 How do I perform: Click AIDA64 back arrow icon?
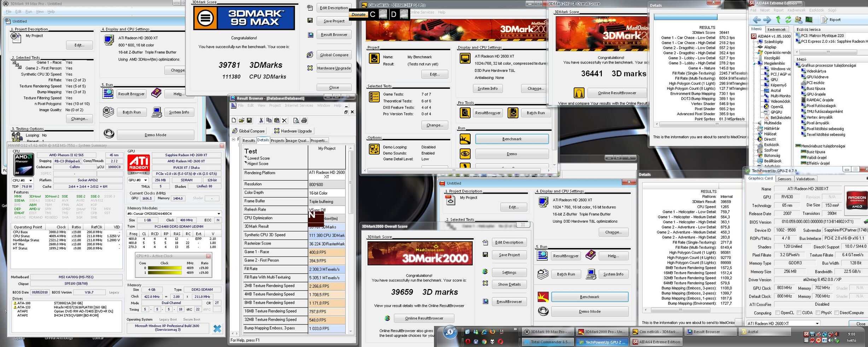pos(757,20)
